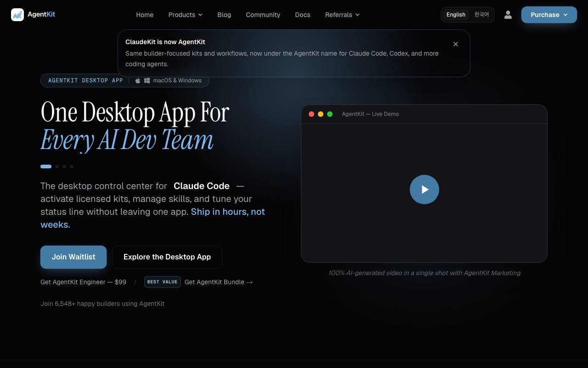Click Join 6,548+ happy builders text
588x368 pixels.
(102, 304)
